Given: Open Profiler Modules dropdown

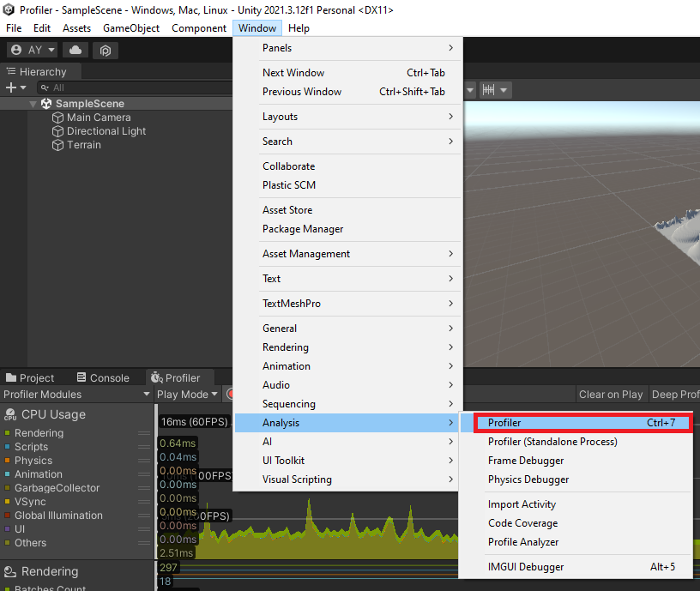Looking at the screenshot, I should [x=77, y=395].
